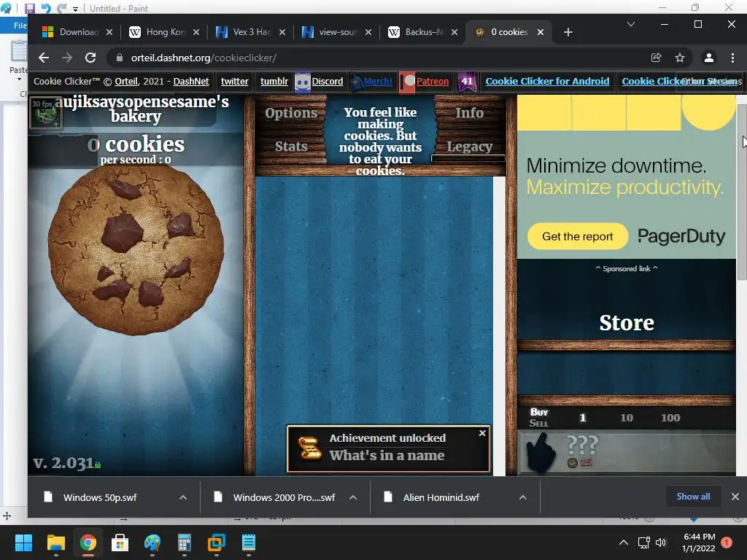Go back in Chrome
The height and width of the screenshot is (560, 747).
coord(44,58)
